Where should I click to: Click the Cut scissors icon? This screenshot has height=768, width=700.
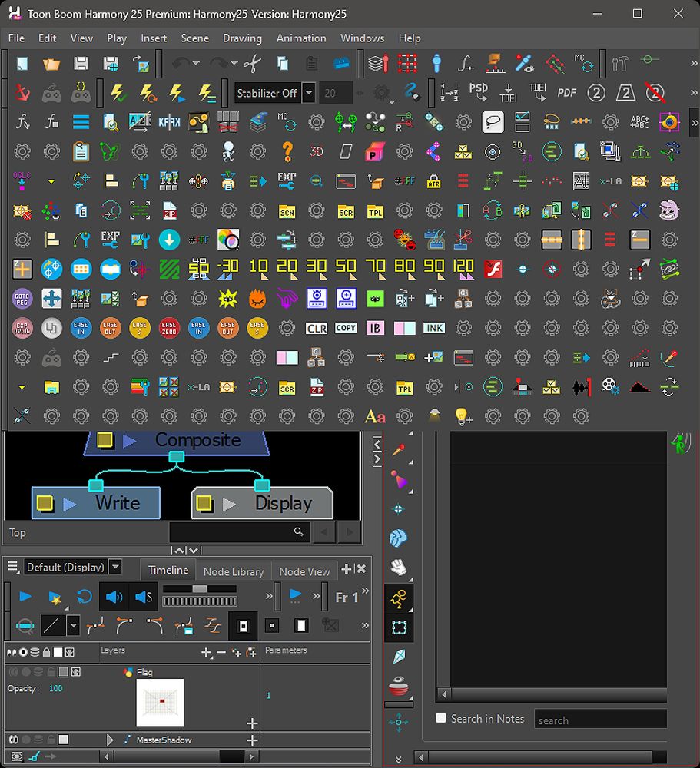tap(253, 64)
